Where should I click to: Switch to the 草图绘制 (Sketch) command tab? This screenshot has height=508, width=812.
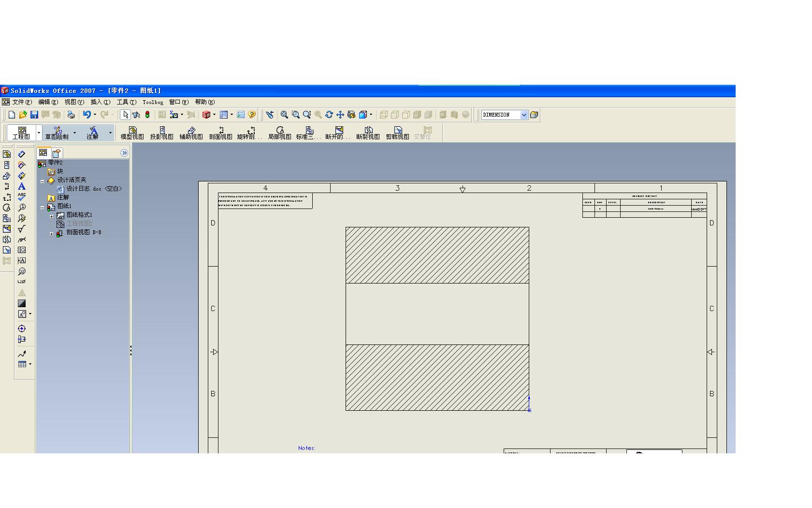(x=57, y=133)
